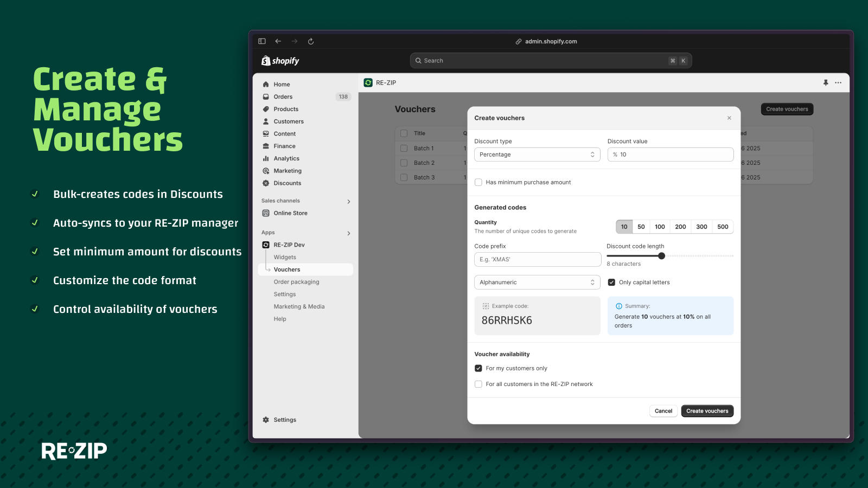This screenshot has height=488, width=868.
Task: Click the Customers person icon
Action: coord(266,121)
